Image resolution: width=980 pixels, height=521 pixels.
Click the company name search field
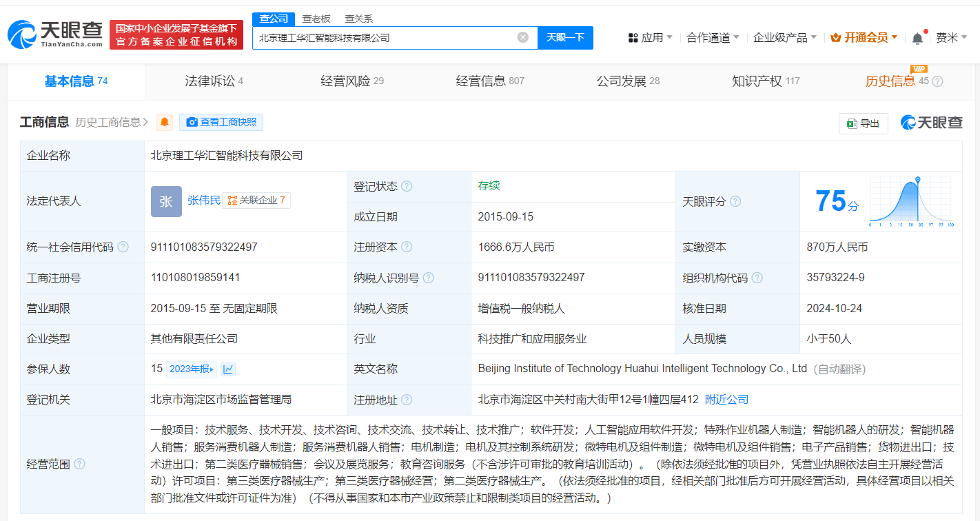click(382, 37)
